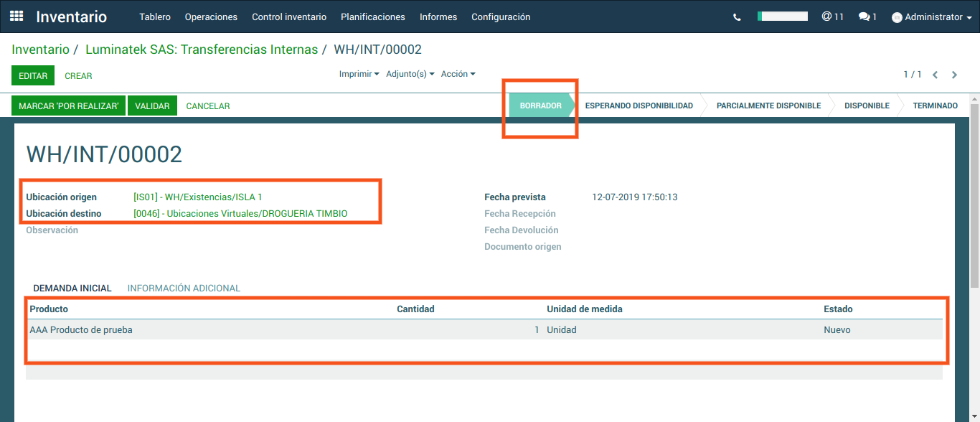Click the phone icon in top bar

coord(737,17)
